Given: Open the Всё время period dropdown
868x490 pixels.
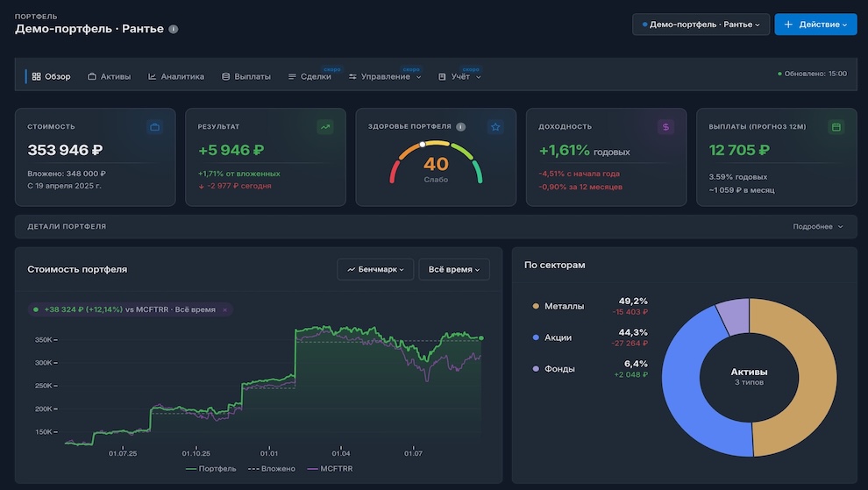Looking at the screenshot, I should (x=454, y=270).
